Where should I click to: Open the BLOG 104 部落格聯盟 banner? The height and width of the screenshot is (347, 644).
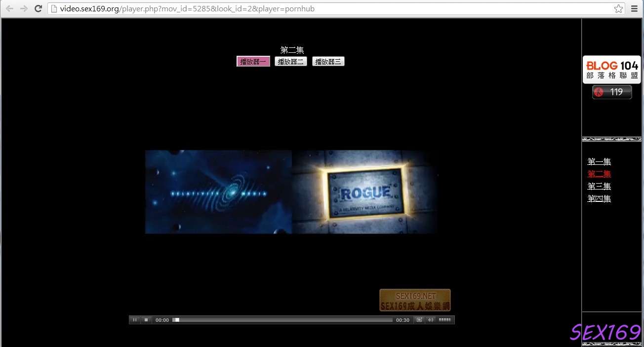tap(612, 70)
